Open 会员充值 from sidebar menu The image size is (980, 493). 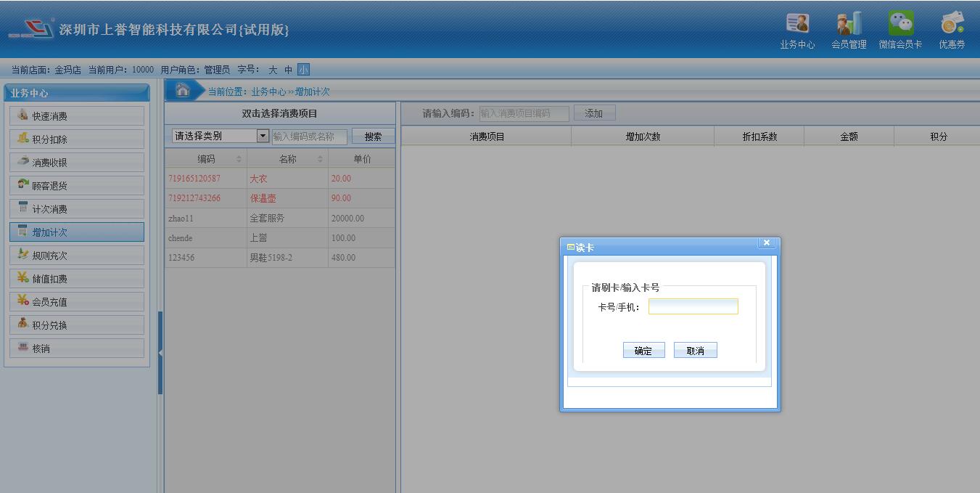[x=77, y=302]
